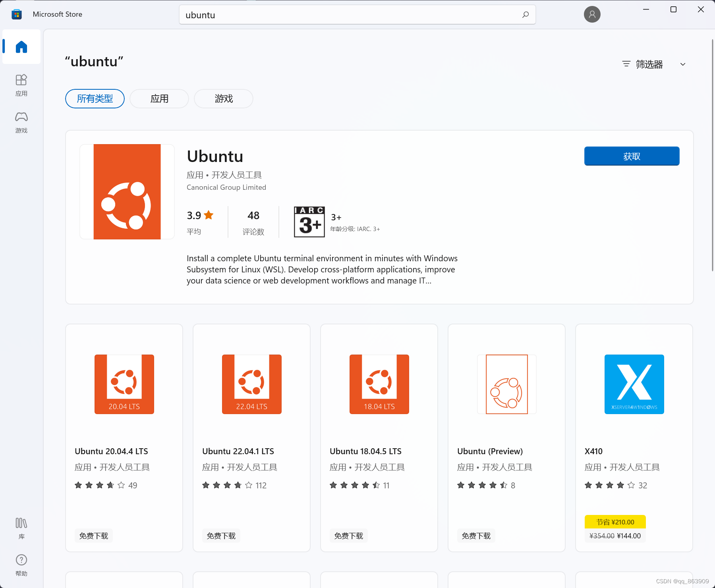The image size is (715, 588).
Task: Click the Ubuntu app description paragraph
Action: pos(322,270)
